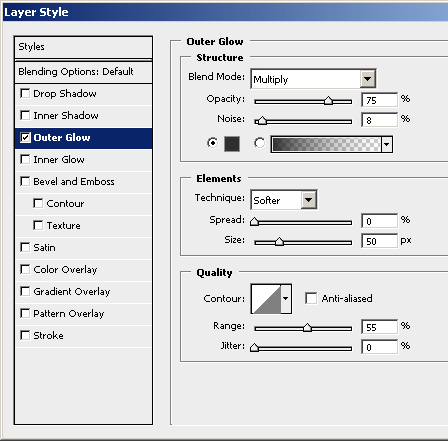Tick the Texture sub-option checkbox
The width and height of the screenshot is (448, 441).
click(38, 225)
